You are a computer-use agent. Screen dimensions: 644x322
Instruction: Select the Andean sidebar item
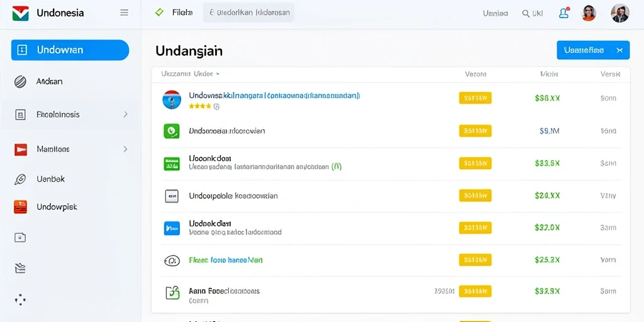pyautogui.click(x=49, y=81)
